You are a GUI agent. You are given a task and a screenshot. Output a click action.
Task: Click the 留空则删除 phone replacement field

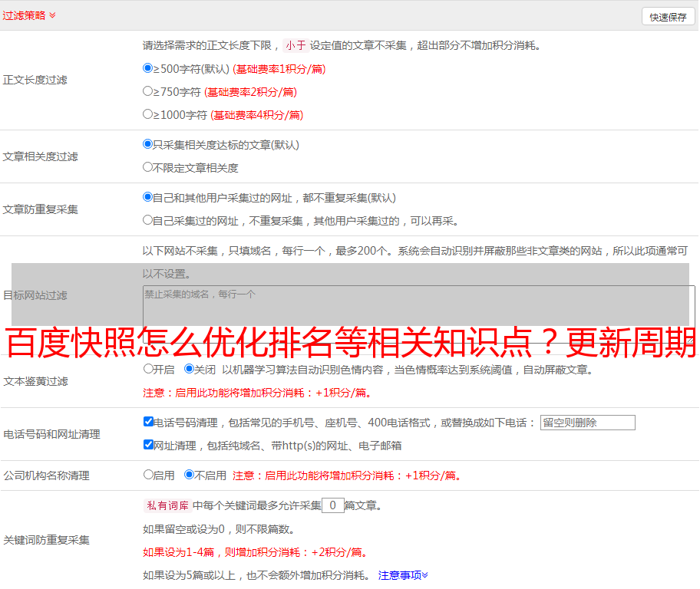click(587, 423)
